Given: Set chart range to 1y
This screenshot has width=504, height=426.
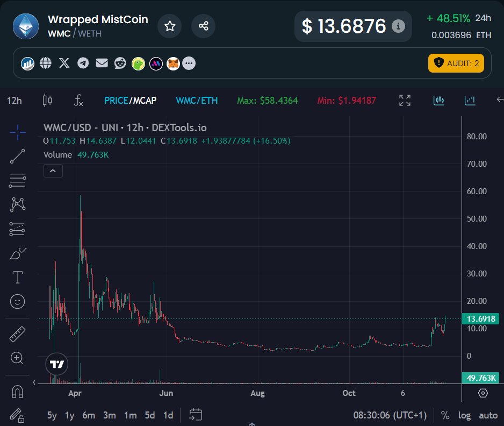Looking at the screenshot, I should click(x=69, y=415).
